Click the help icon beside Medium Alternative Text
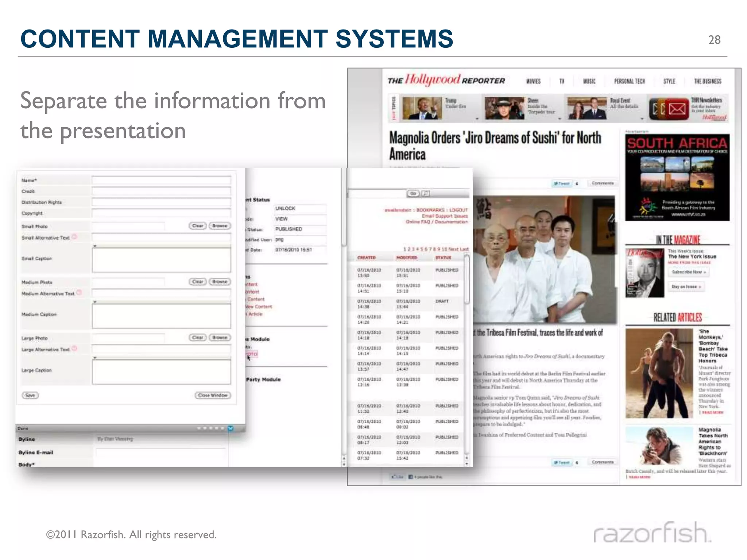 pos(79,292)
